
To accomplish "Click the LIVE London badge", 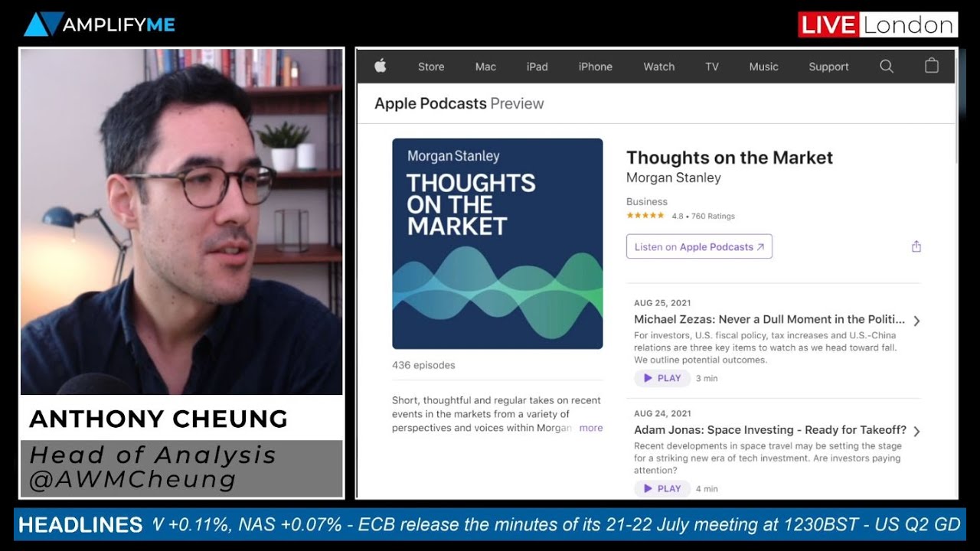I will coord(877,24).
